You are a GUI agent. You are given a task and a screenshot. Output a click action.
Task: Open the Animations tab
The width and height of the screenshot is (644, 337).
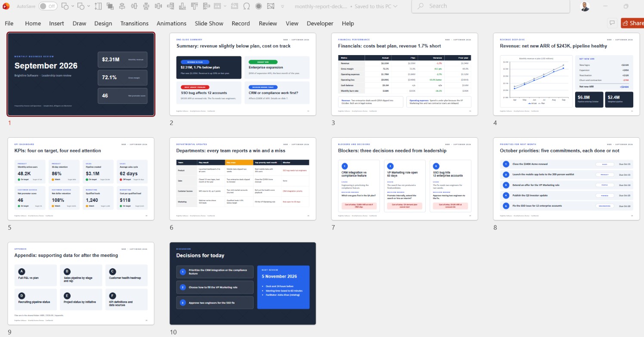tap(171, 23)
